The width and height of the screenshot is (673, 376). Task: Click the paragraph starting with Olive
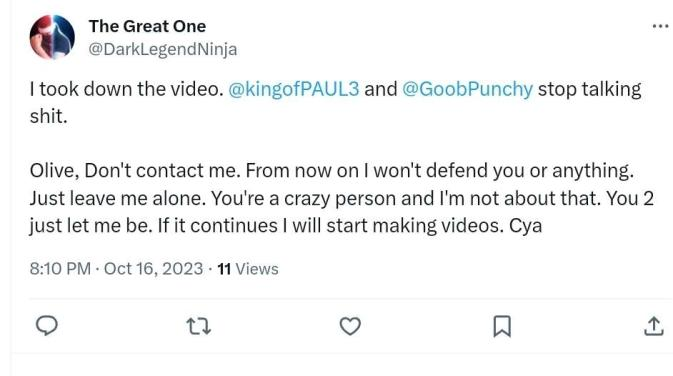point(342,198)
